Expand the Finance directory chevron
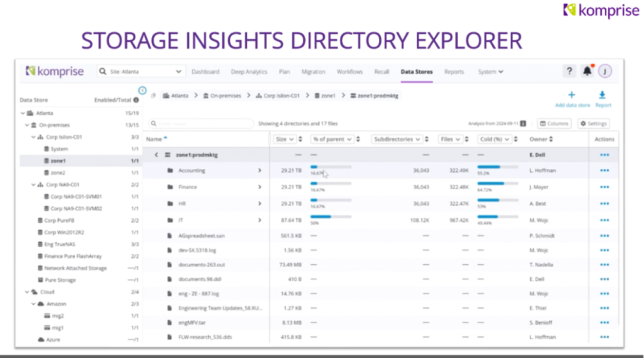The height and width of the screenshot is (358, 644). (x=260, y=187)
